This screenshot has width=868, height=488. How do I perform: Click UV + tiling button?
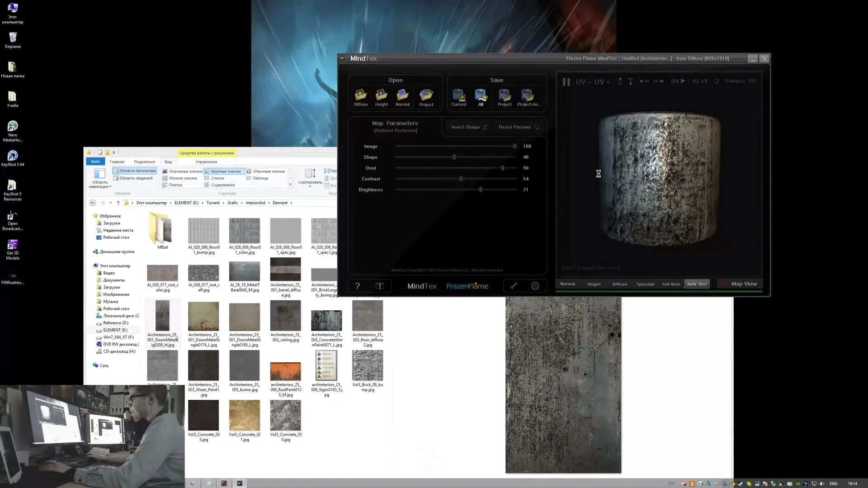(x=601, y=82)
